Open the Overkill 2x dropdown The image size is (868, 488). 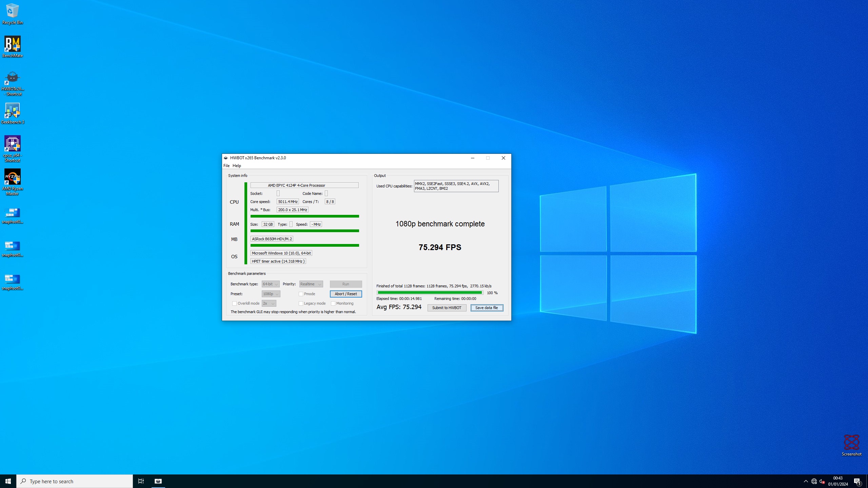pyautogui.click(x=269, y=303)
